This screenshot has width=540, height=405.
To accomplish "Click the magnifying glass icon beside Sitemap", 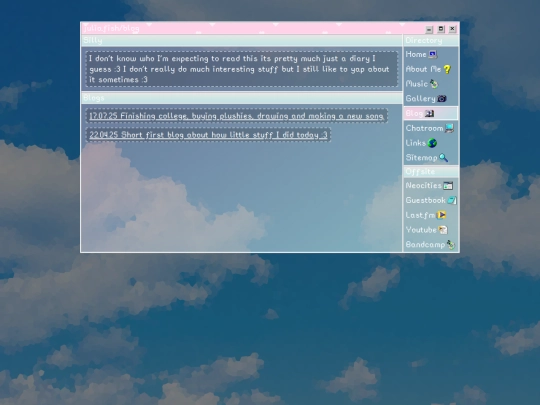I will [444, 158].
